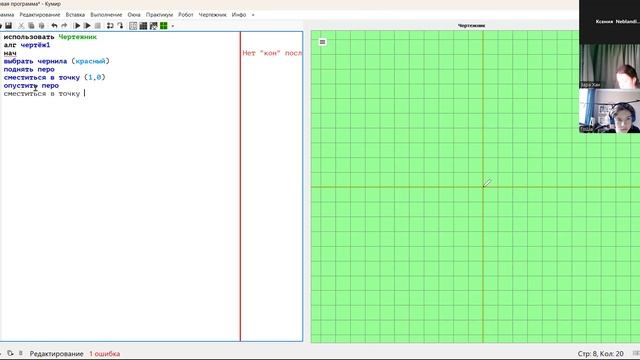This screenshot has width=640, height=360.
Task: Run the program with the first play icon
Action: click(77, 26)
